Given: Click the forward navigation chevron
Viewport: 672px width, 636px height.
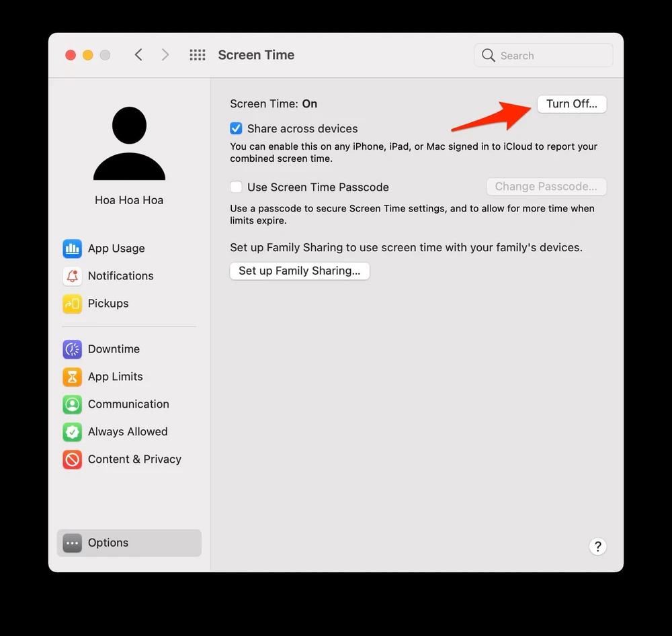Looking at the screenshot, I should pyautogui.click(x=165, y=54).
